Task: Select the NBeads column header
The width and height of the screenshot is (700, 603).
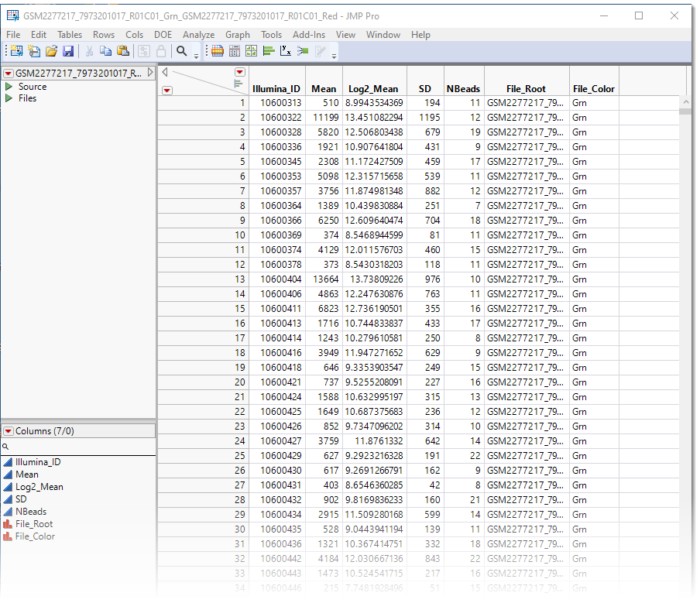Action: [x=465, y=89]
